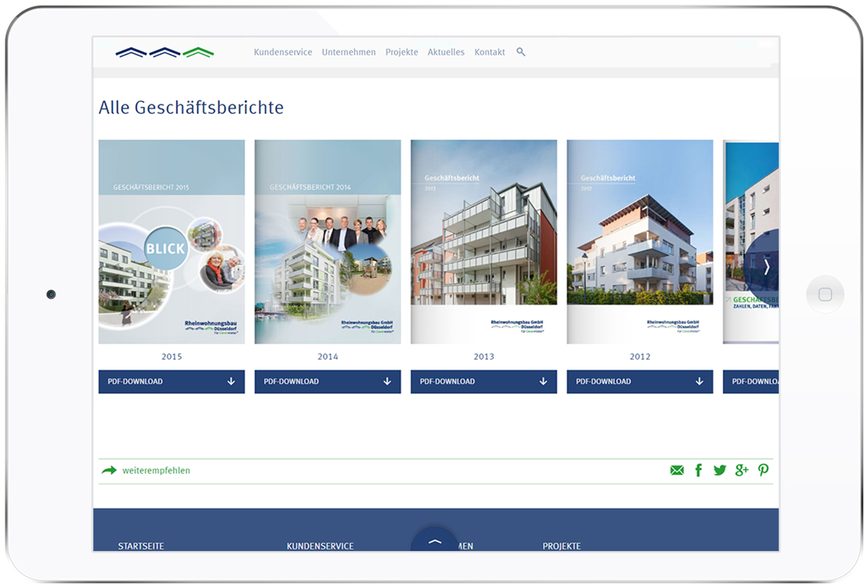This screenshot has height=588, width=868.
Task: Open the 2012 Geschäftsbericht cover
Action: [x=640, y=242]
